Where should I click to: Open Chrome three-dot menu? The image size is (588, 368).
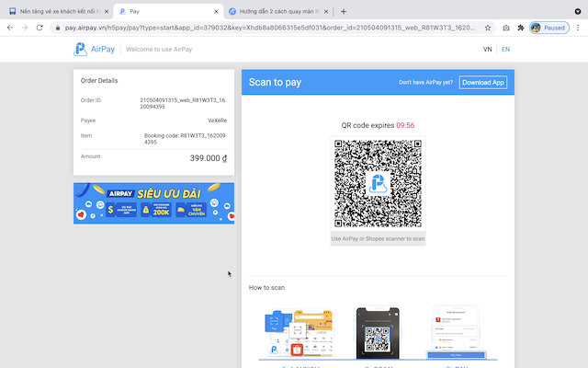[578, 28]
